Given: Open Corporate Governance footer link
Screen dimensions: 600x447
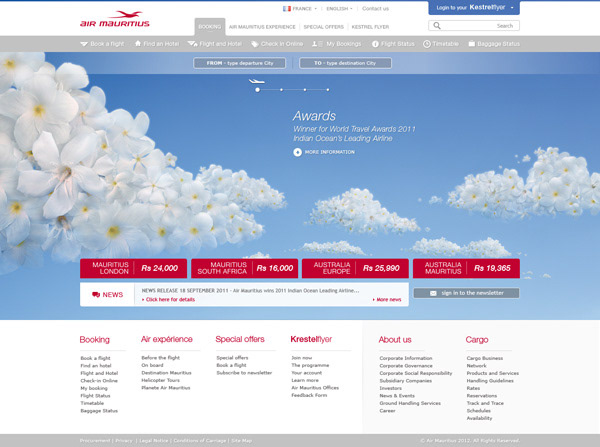Looking at the screenshot, I should [x=406, y=366].
